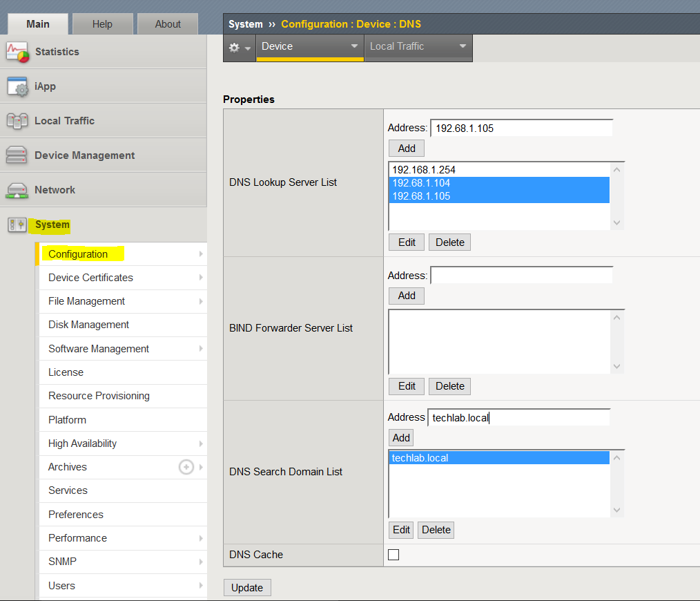
Task: Click DNS Lookup list scrollbar down arrow
Action: click(x=617, y=222)
